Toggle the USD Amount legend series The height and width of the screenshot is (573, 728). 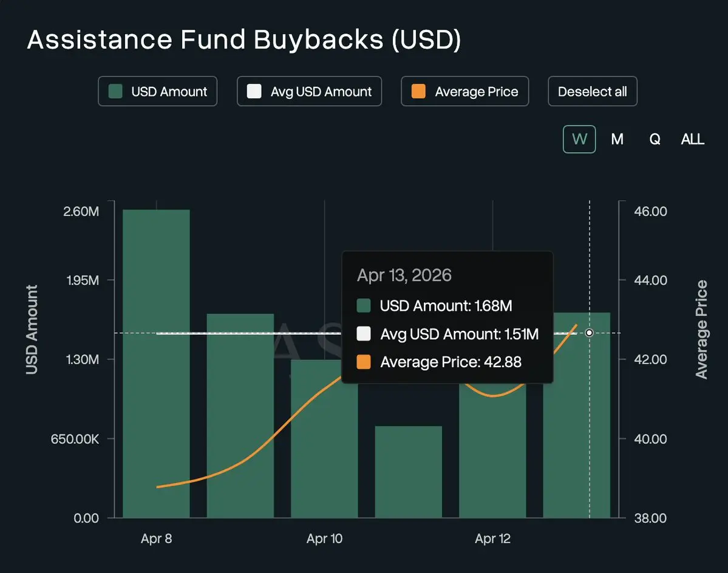point(157,92)
